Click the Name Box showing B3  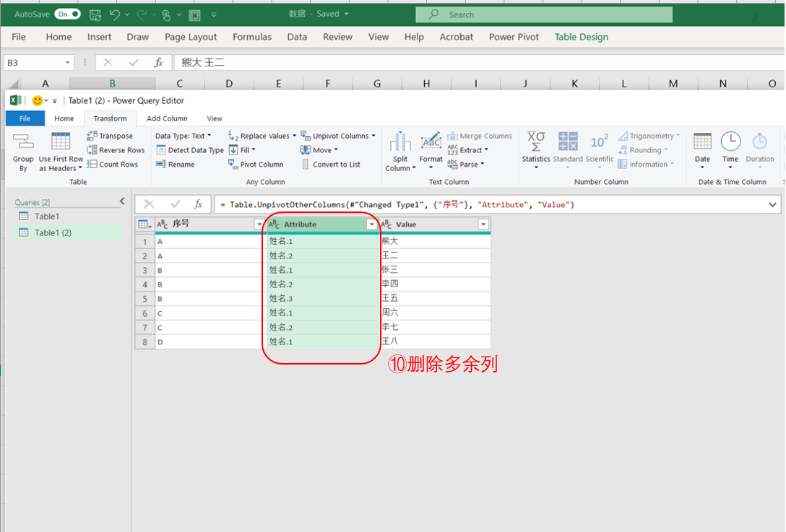coord(38,63)
